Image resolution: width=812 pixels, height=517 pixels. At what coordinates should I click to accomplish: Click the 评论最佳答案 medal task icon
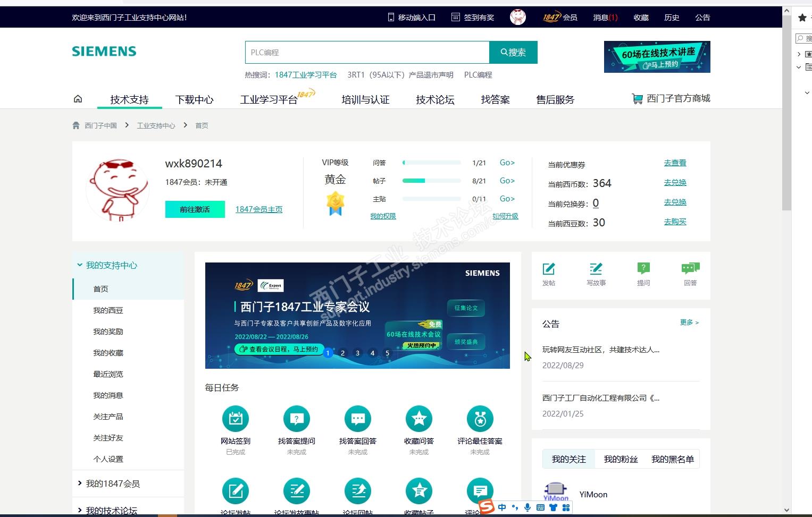coord(480,419)
